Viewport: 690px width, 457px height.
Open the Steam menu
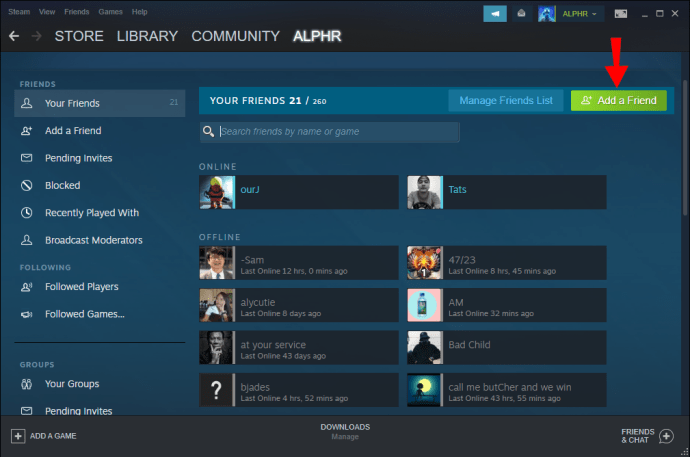coord(19,12)
